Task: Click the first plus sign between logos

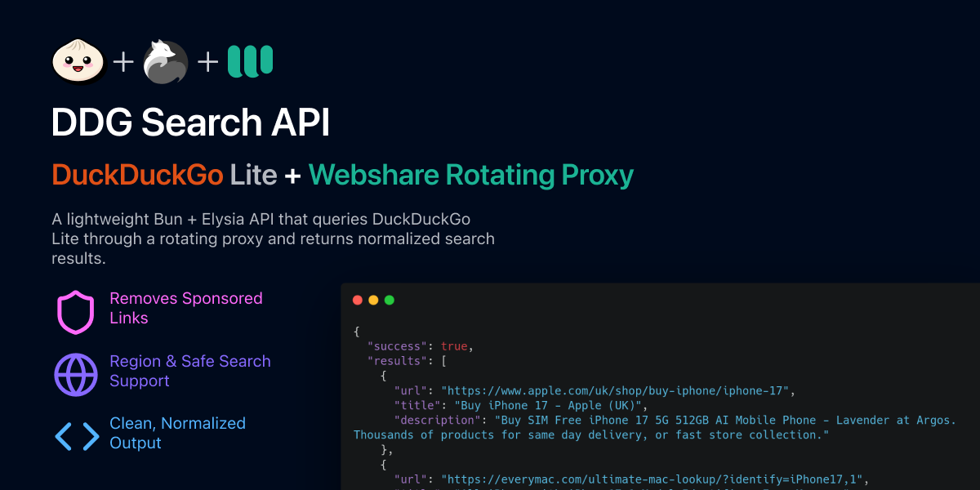Action: 122,61
